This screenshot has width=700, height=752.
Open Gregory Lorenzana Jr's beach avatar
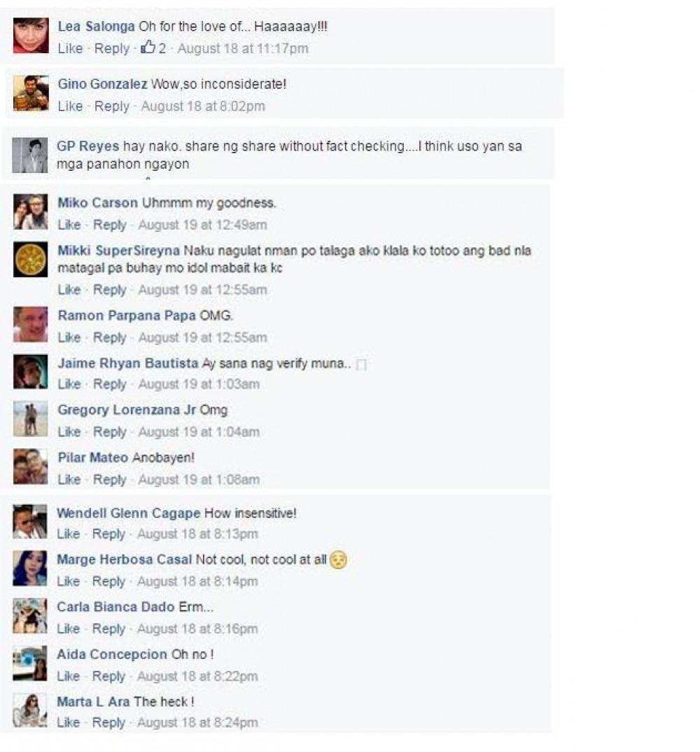(x=30, y=419)
